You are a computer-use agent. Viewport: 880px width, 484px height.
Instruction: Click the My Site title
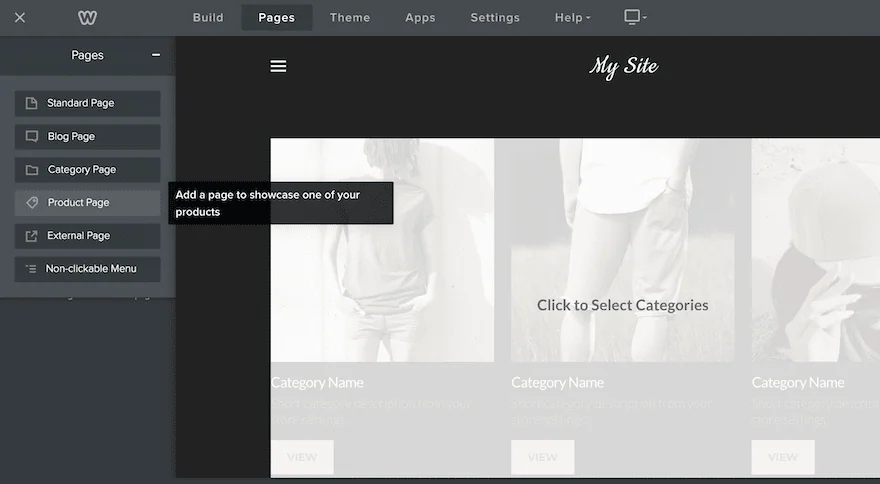pos(624,67)
